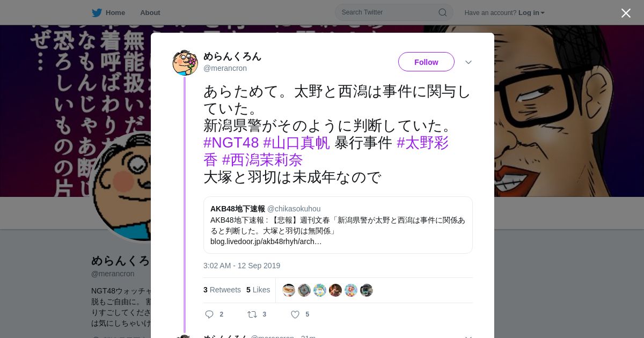Open the About menu item

(x=150, y=12)
